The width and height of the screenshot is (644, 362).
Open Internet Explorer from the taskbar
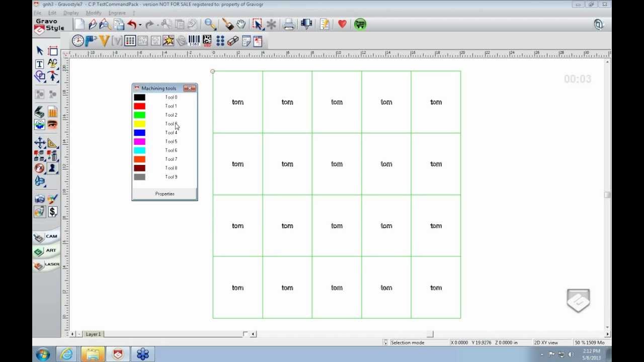(67, 354)
